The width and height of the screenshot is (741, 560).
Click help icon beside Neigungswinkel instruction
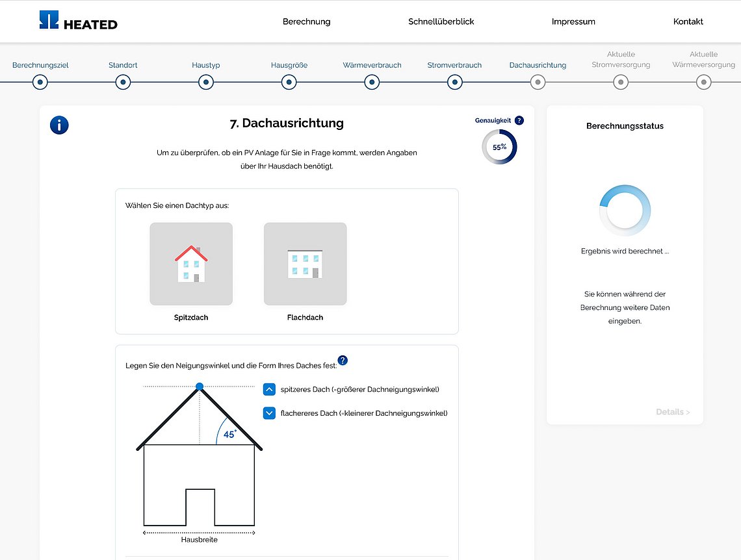[x=343, y=361]
